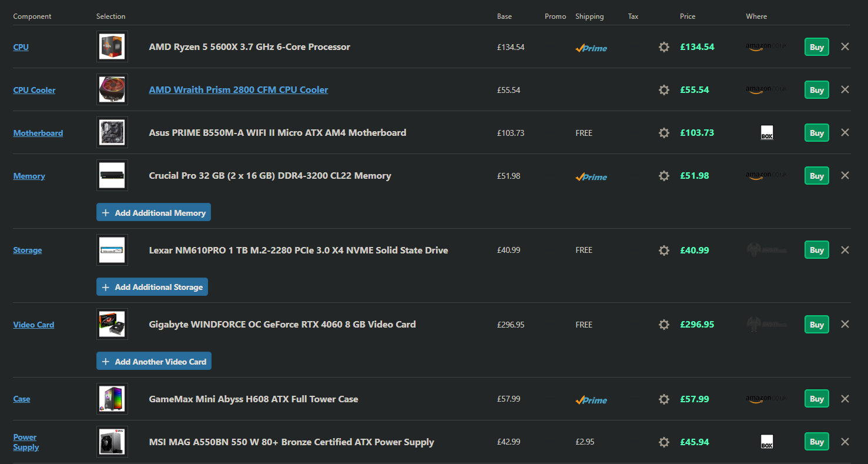Click Buy for the GameMax case
Image resolution: width=868 pixels, height=464 pixels.
point(817,399)
